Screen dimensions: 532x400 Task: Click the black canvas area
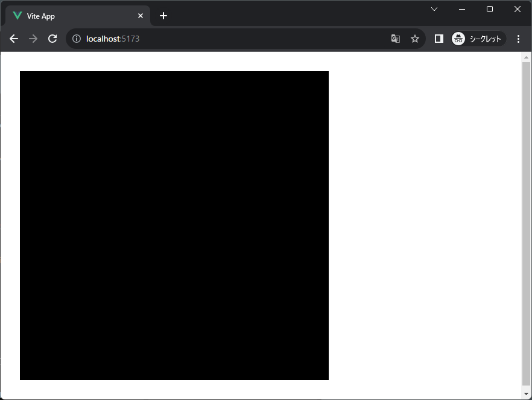pos(174,225)
